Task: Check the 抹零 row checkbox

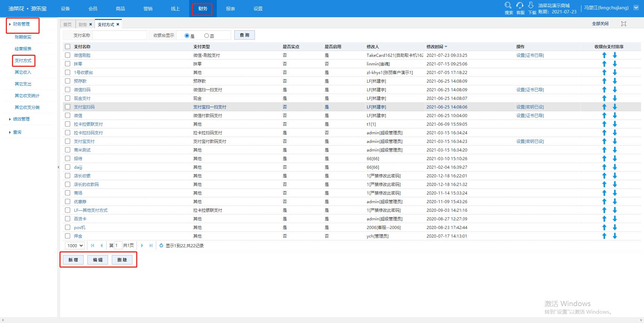Action: click(x=67, y=64)
